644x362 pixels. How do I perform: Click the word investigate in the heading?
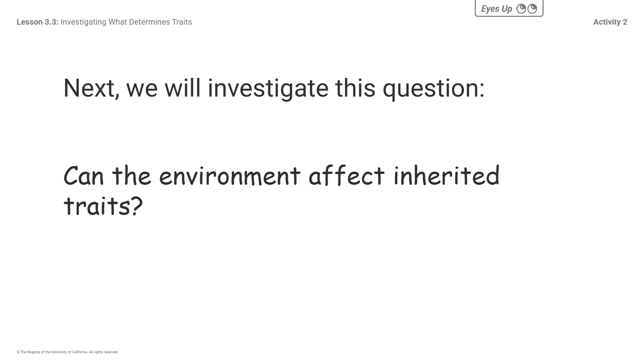pyautogui.click(x=268, y=88)
